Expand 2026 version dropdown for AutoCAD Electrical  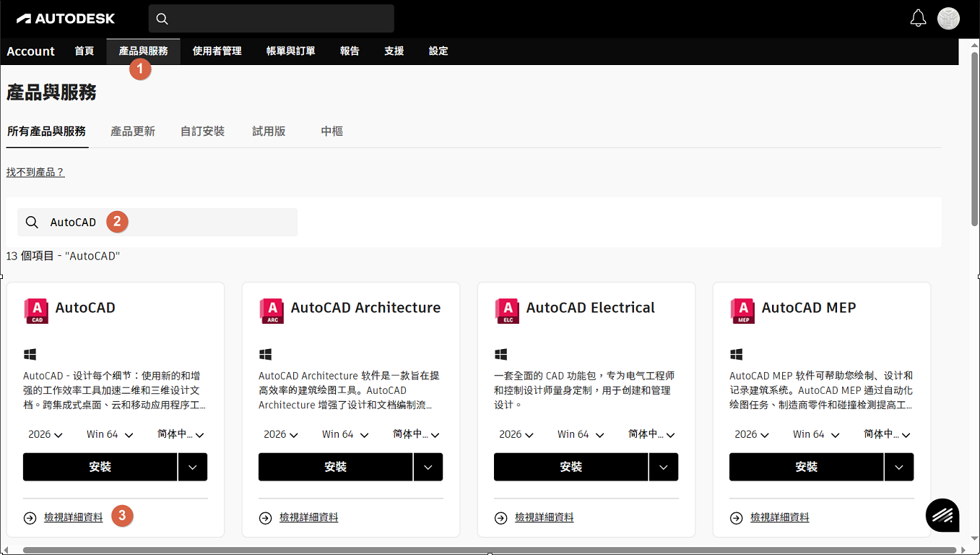tap(516, 434)
